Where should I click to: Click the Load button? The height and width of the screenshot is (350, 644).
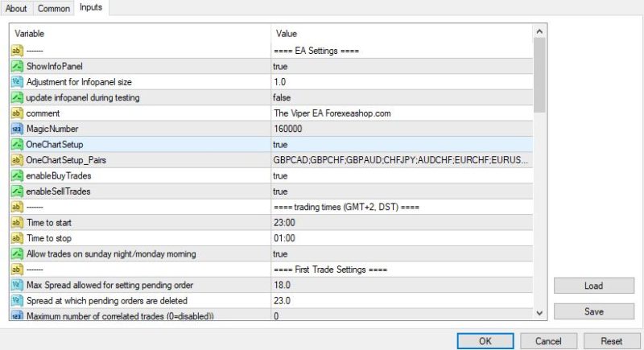pos(594,286)
